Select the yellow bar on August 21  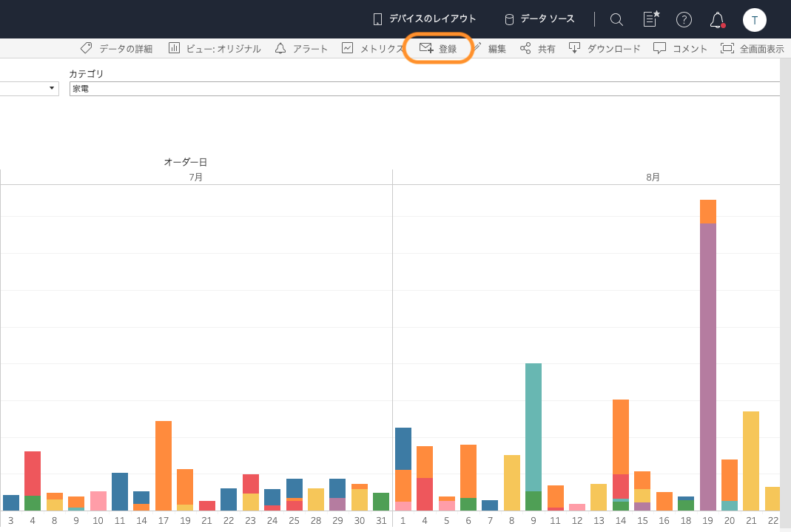751,461
